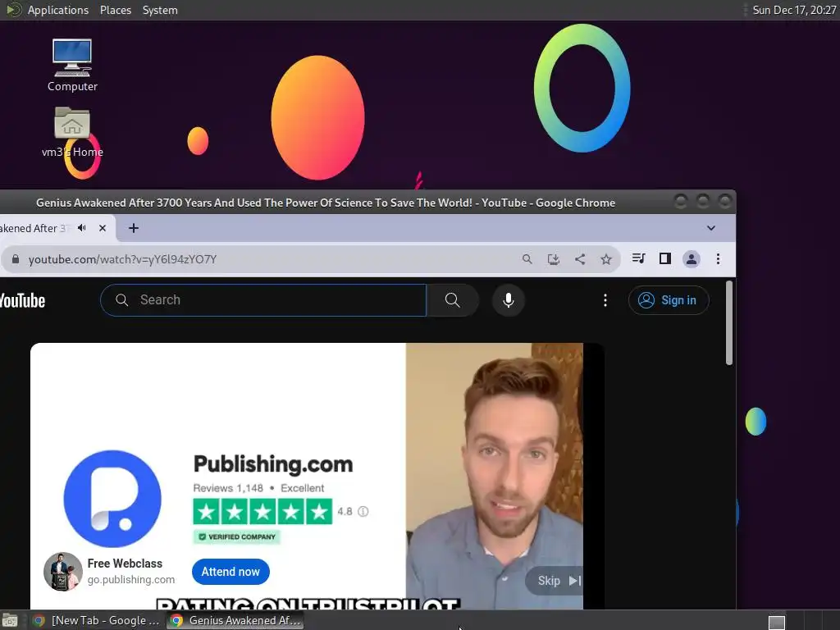
Task: Mute the tab's audio speaker icon
Action: point(81,228)
